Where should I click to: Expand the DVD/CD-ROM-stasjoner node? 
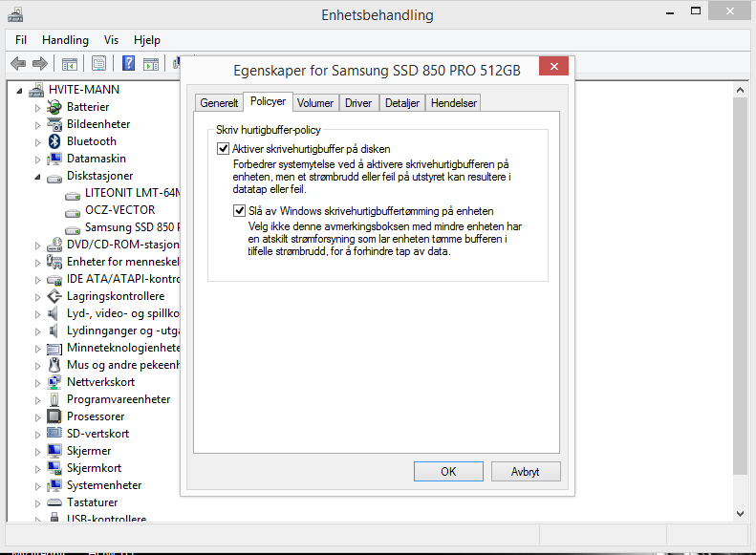click(x=37, y=245)
